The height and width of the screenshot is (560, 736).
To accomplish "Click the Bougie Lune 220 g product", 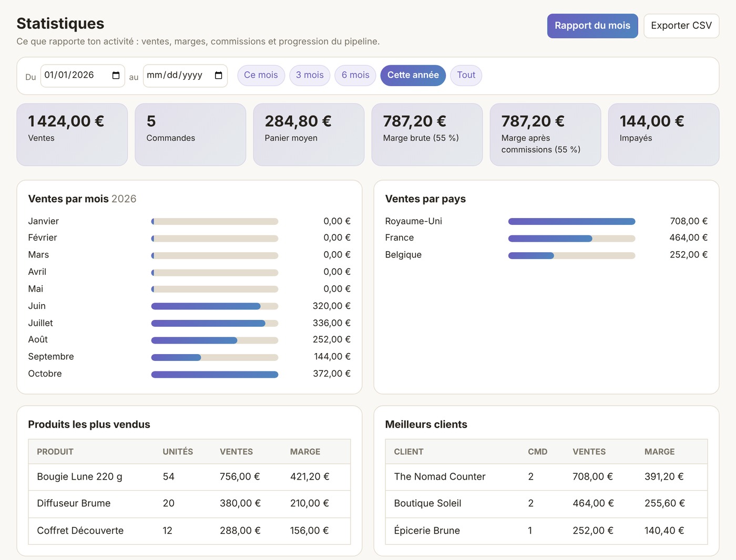I will click(79, 476).
